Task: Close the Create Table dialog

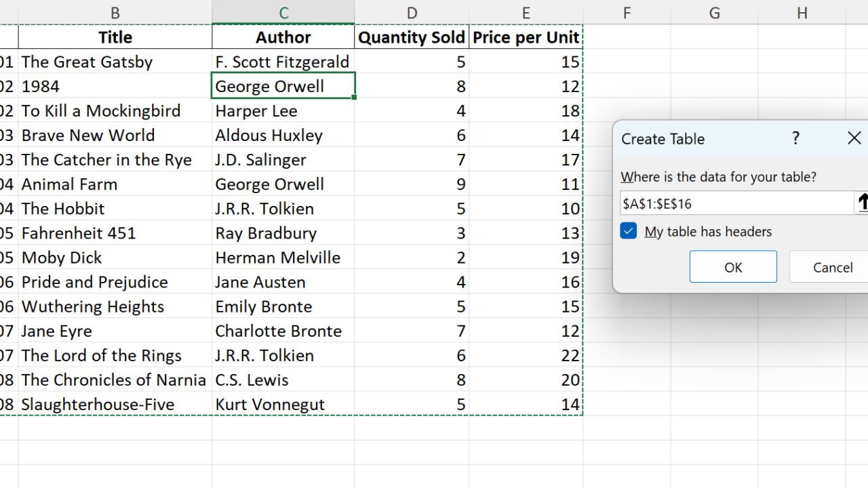Action: pyautogui.click(x=854, y=138)
